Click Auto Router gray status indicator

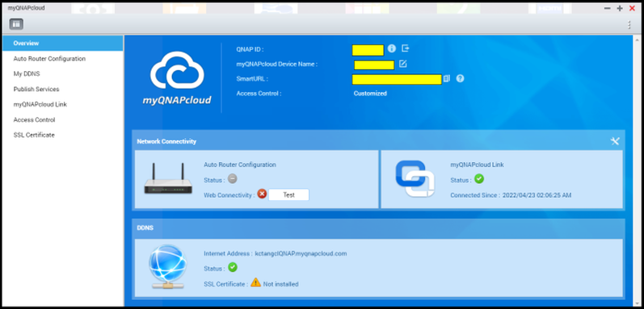(233, 179)
